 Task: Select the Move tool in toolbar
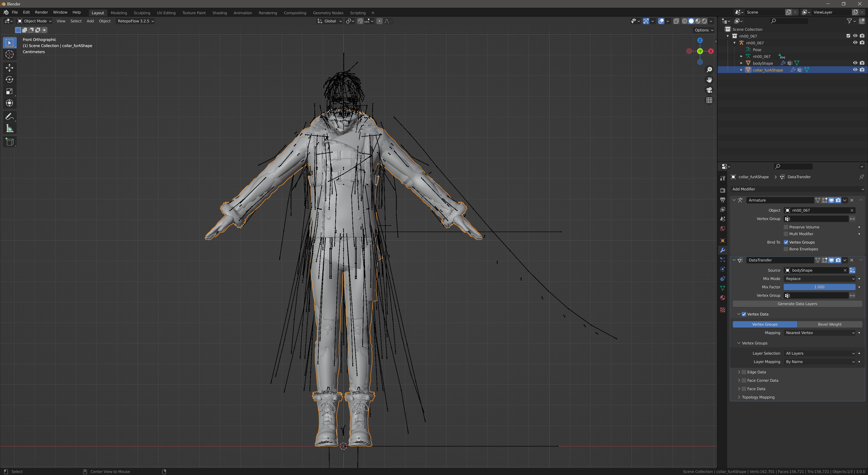[9, 68]
